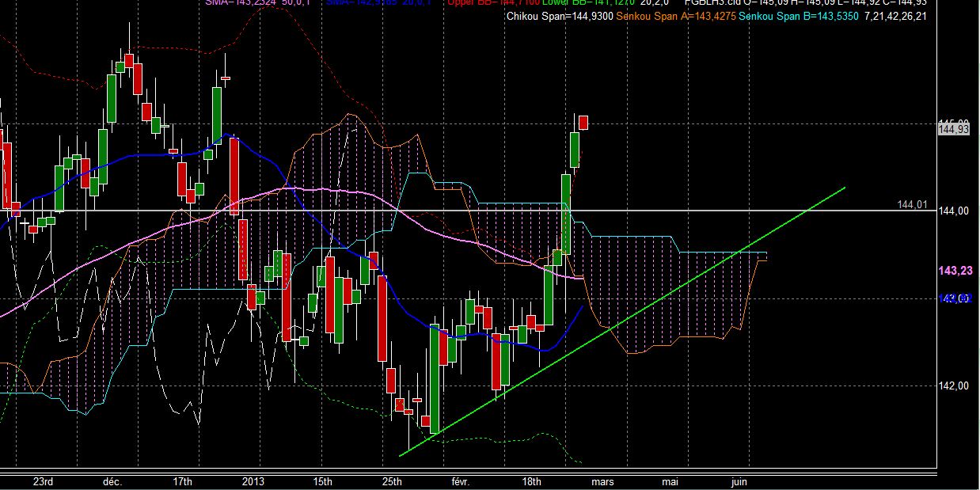This screenshot has width=980, height=490.
Task: Click the current price tag 144,93
Action: coord(954,130)
